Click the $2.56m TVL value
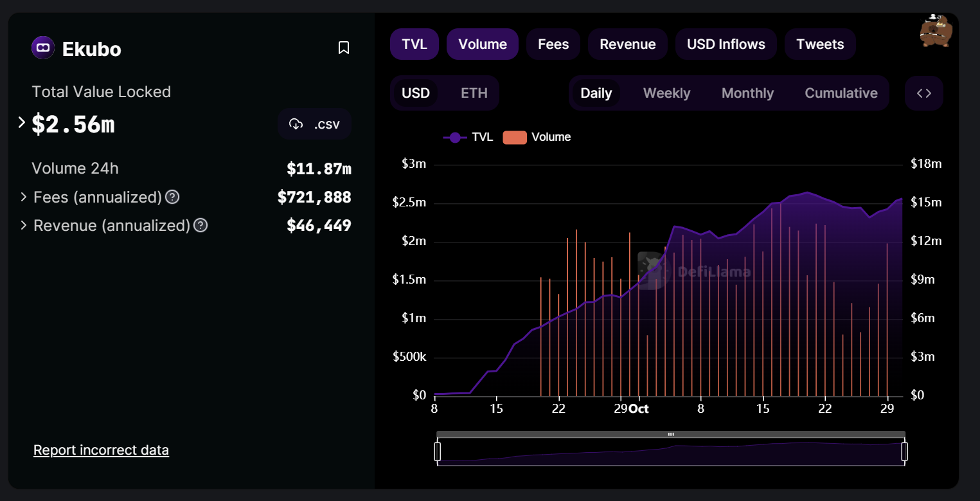This screenshot has height=501, width=980. pos(73,124)
